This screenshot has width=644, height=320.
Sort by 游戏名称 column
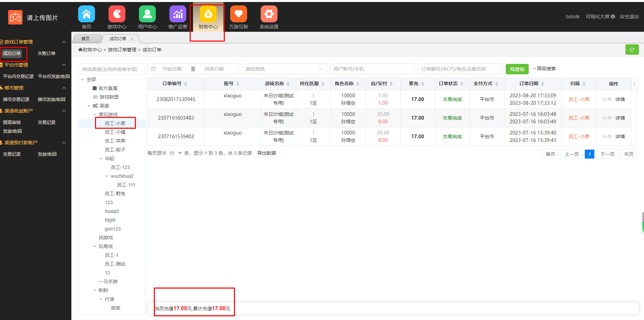[288, 84]
